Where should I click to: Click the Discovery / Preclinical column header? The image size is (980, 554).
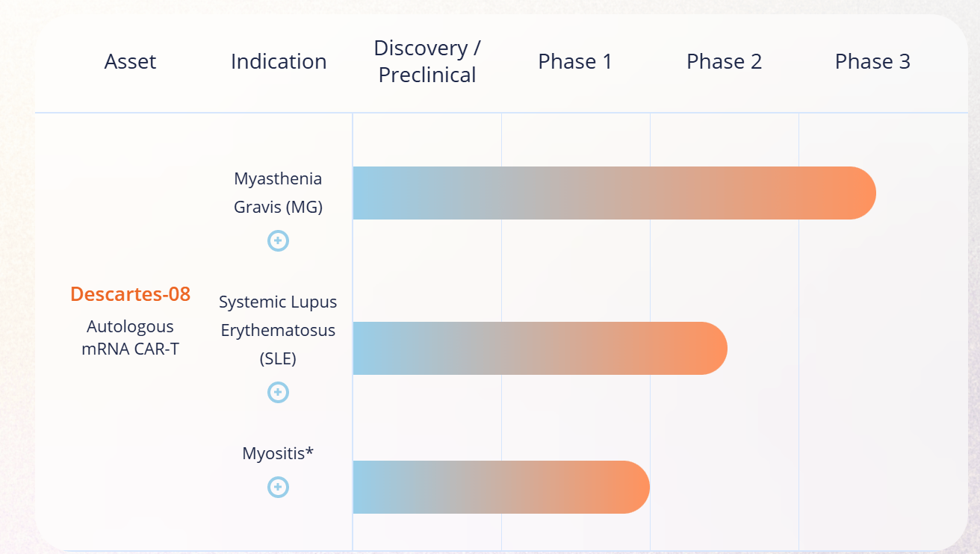[427, 61]
